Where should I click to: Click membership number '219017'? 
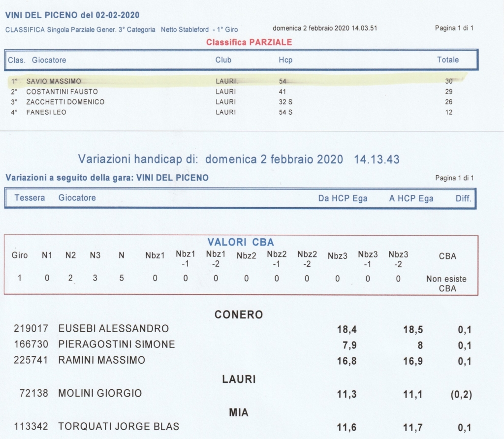click(31, 328)
